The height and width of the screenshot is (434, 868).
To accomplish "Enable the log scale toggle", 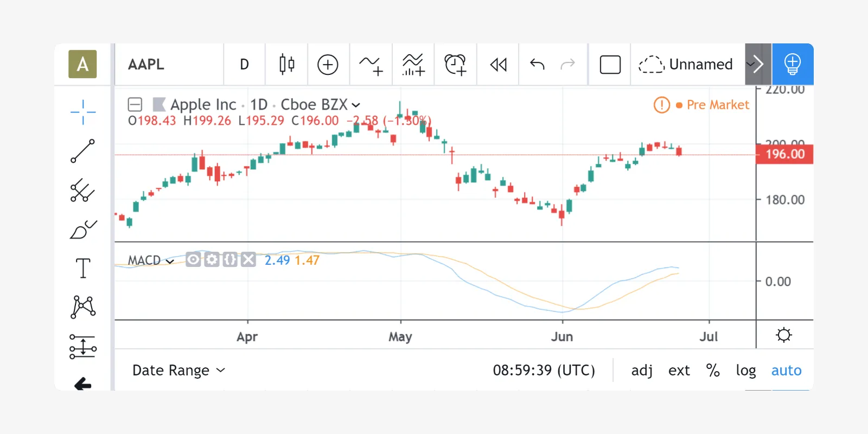I will point(745,371).
